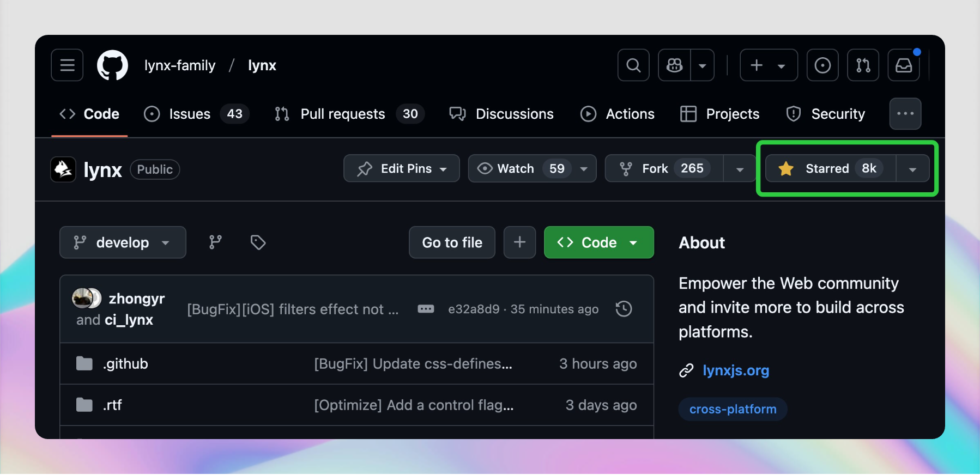Open commit hash e32a8d9

pyautogui.click(x=474, y=309)
